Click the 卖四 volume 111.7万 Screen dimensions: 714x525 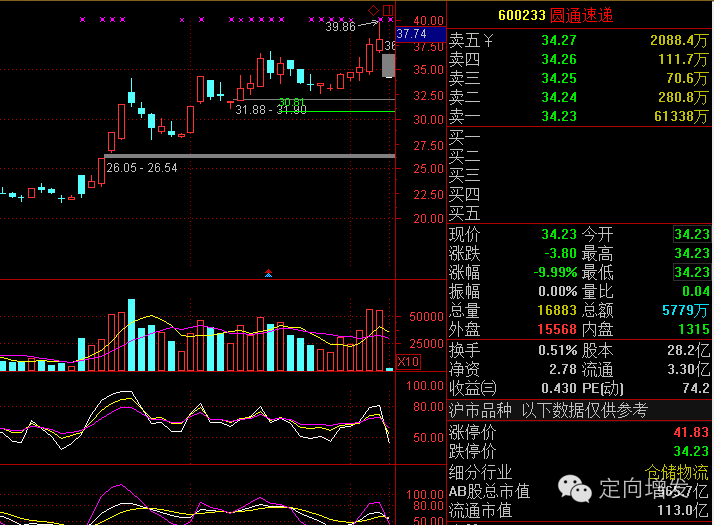pos(683,60)
